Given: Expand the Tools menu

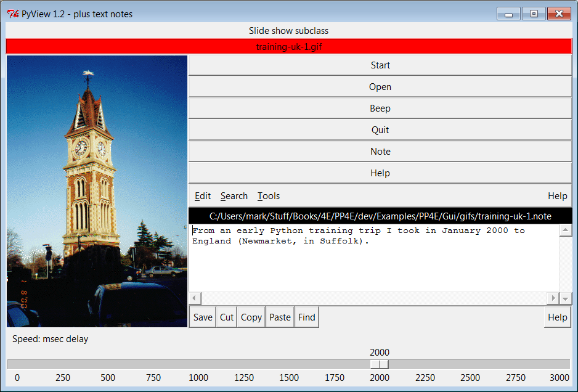Looking at the screenshot, I should point(269,196).
